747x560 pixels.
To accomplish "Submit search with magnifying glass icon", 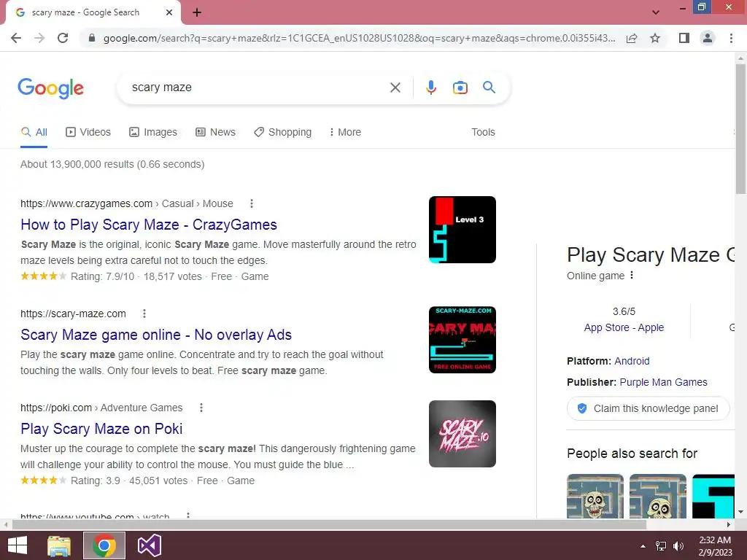I will (x=489, y=87).
